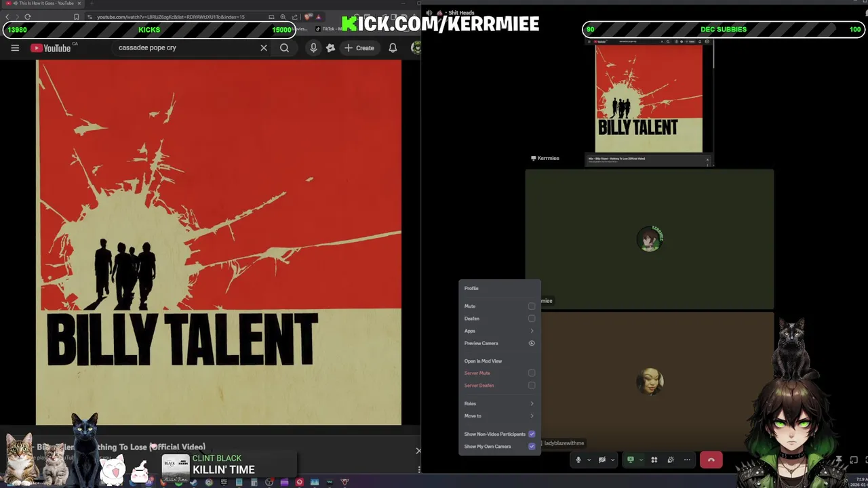868x488 pixels.
Task: Open the red circular taskbar app
Action: [299, 482]
